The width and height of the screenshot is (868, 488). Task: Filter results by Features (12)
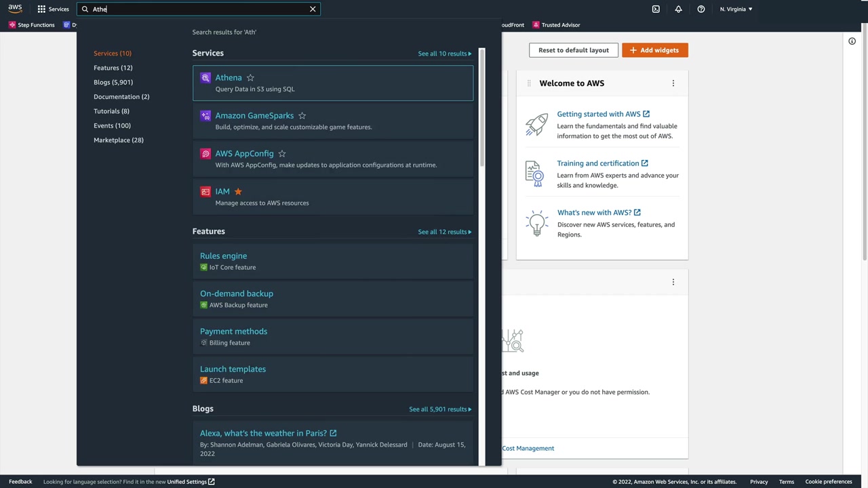tap(113, 68)
